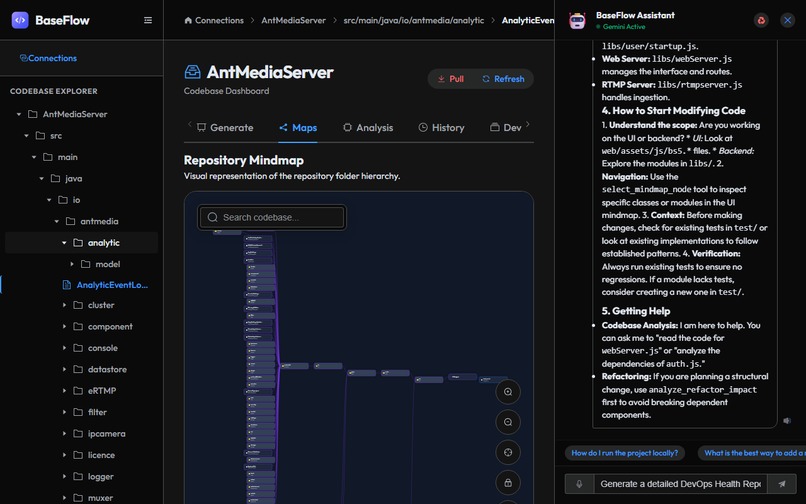Open the History tab

pos(442,128)
